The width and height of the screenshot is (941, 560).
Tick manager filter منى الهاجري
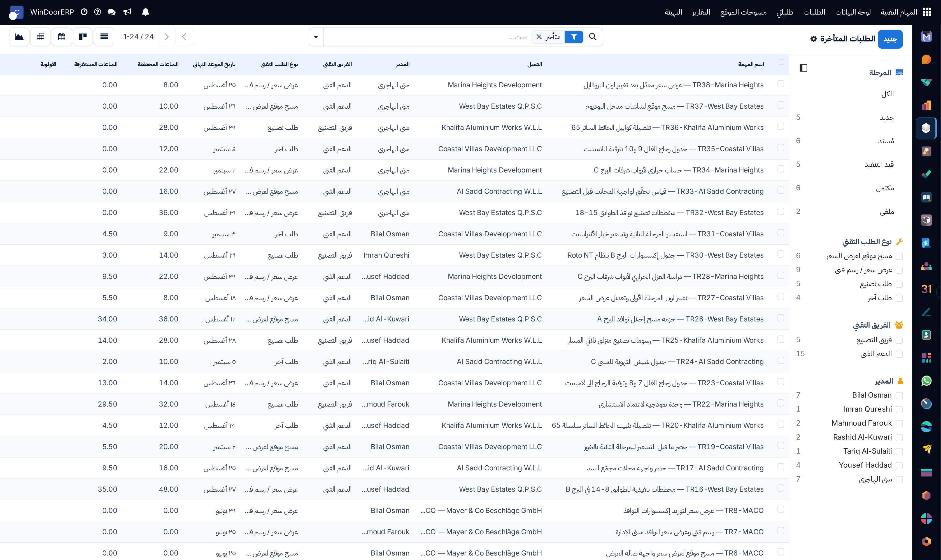point(899,480)
